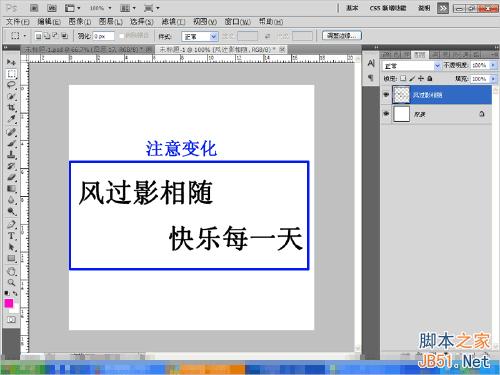Choose Intersect with Selection mode
The width and height of the screenshot is (500, 375).
coord(64,36)
